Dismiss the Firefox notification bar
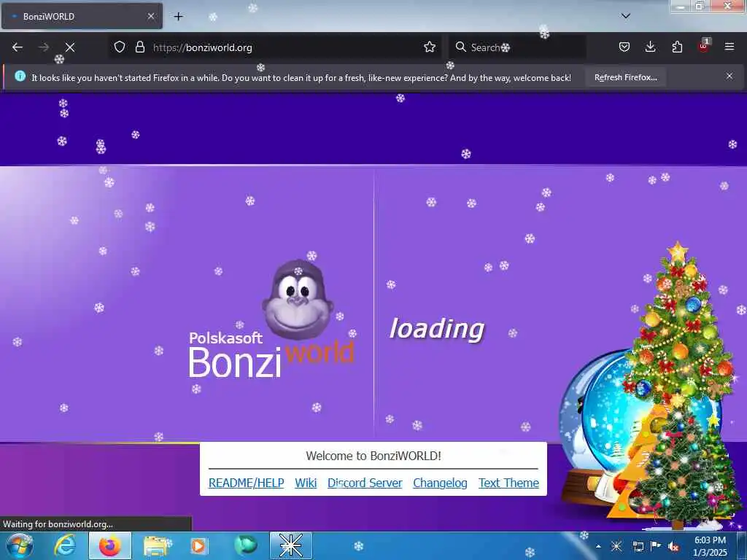 pos(729,76)
